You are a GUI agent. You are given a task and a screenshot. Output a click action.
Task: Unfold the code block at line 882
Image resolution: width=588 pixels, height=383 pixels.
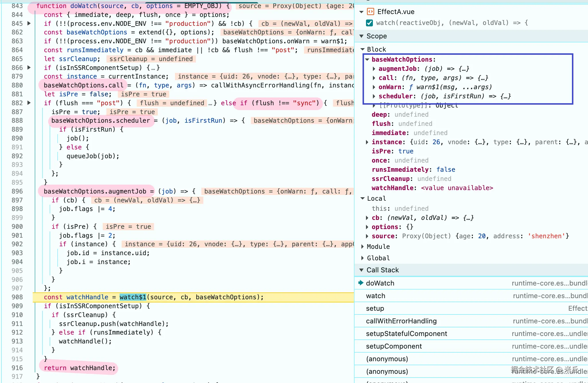29,103
